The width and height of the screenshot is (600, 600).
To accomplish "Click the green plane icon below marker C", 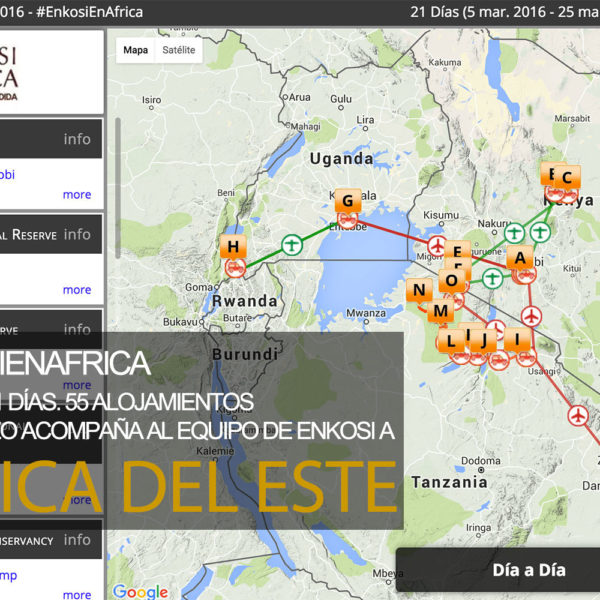I will [540, 232].
